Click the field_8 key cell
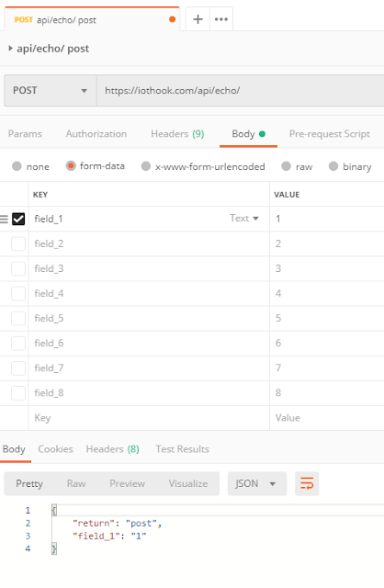This screenshot has width=384, height=588. click(149, 393)
